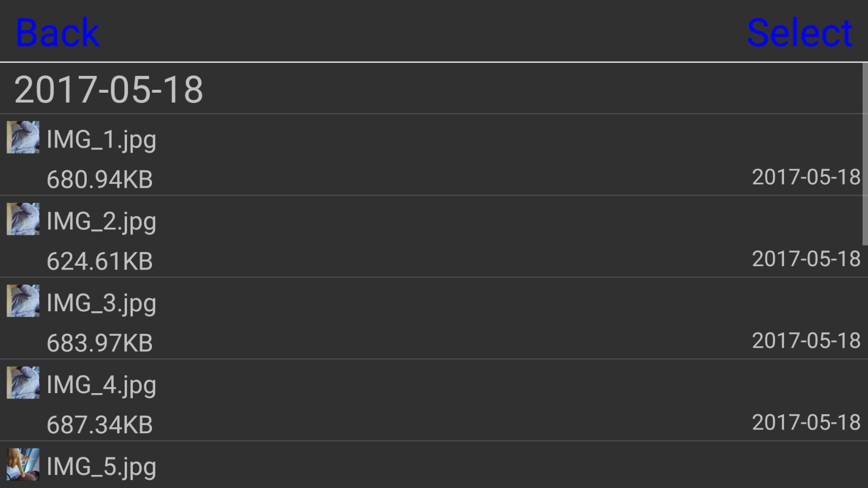
Task: Select the IMG_5.jpg file name
Action: (x=101, y=467)
